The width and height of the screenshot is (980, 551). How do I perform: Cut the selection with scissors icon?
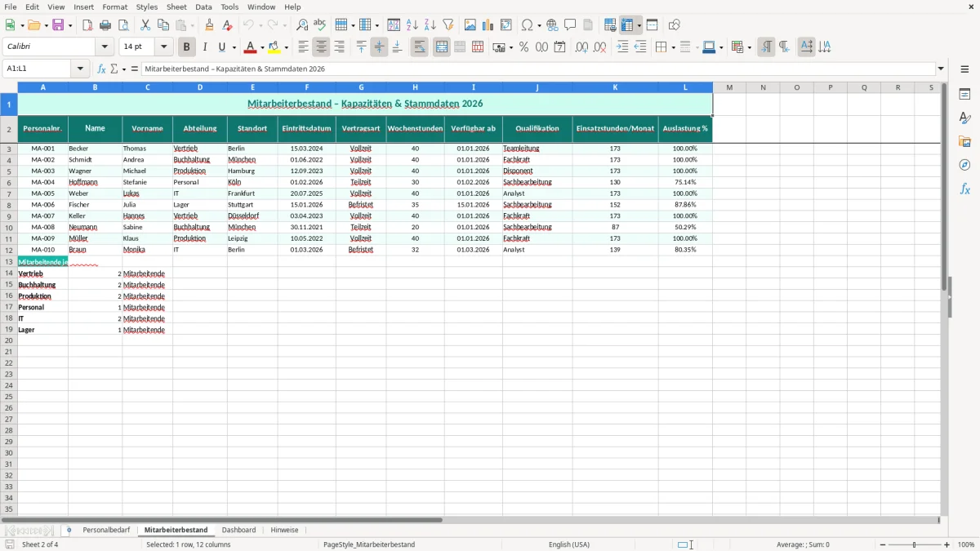145,25
